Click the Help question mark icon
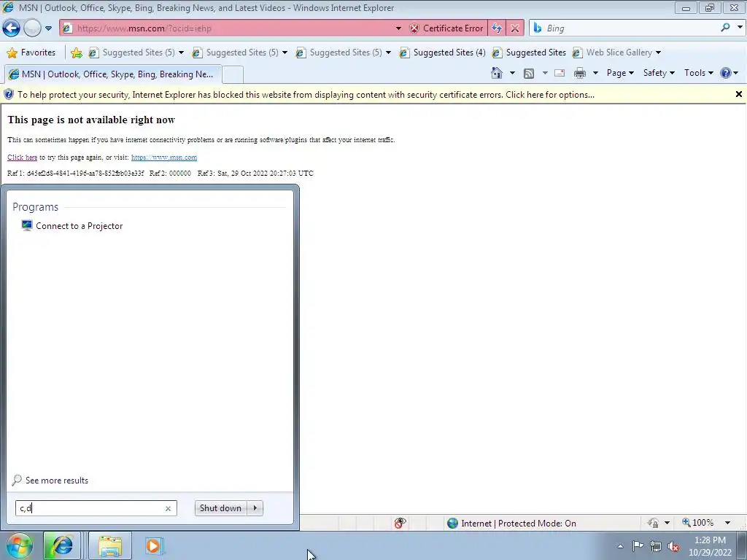Image resolution: width=747 pixels, height=560 pixels. (x=726, y=73)
